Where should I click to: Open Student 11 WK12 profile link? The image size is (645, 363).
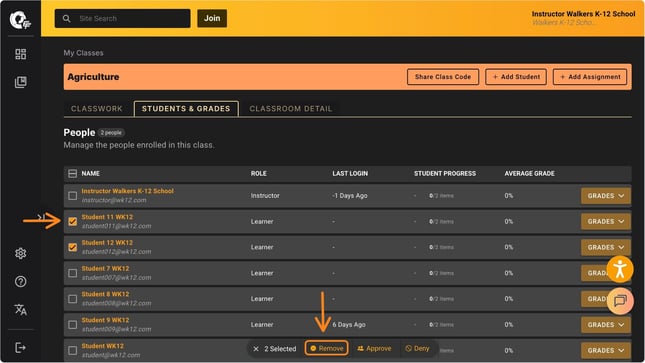[107, 217]
